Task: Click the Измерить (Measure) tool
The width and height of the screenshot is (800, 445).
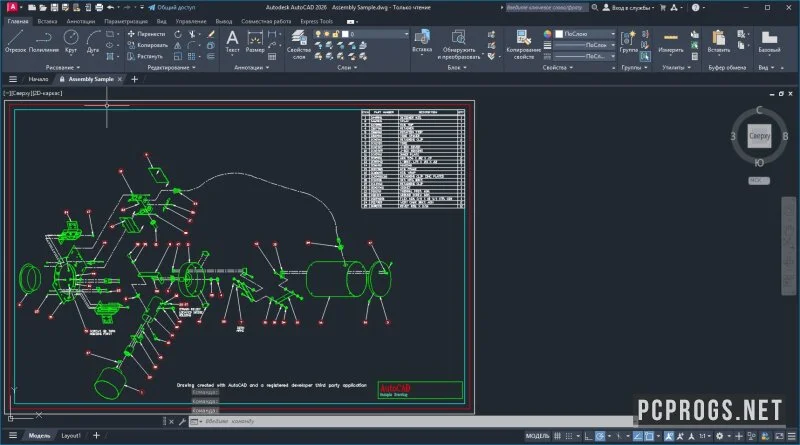Action: click(x=670, y=41)
